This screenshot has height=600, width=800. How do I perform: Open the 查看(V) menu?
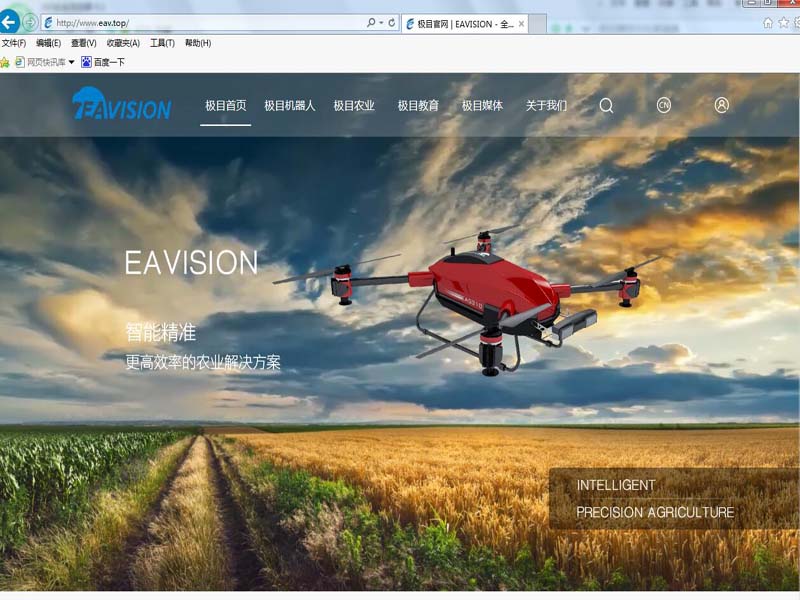click(x=84, y=43)
